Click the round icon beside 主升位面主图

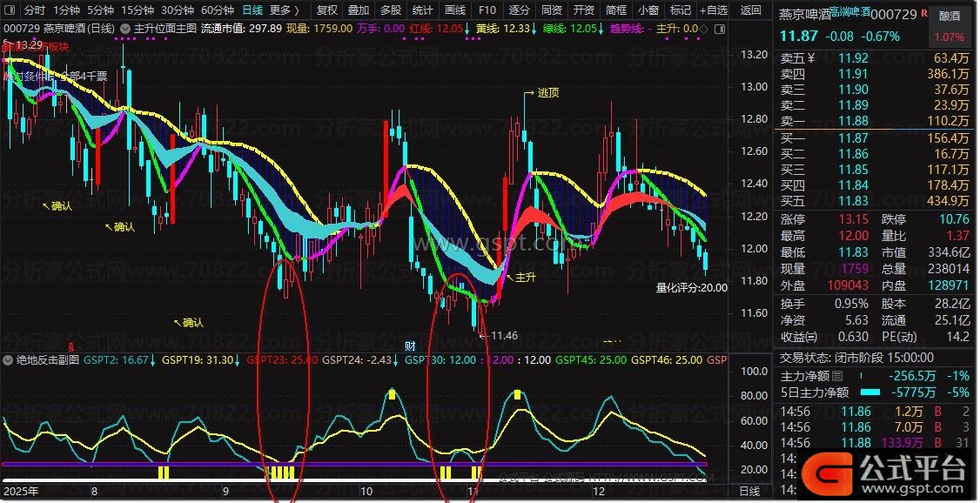[125, 29]
